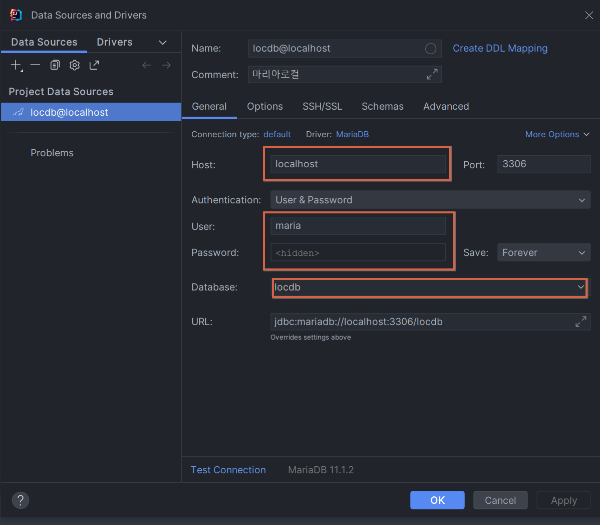Go back with the left arrow icon

tap(146, 65)
